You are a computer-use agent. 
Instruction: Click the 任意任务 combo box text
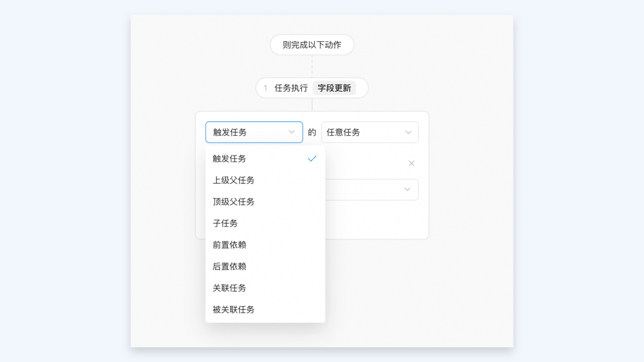pyautogui.click(x=343, y=132)
